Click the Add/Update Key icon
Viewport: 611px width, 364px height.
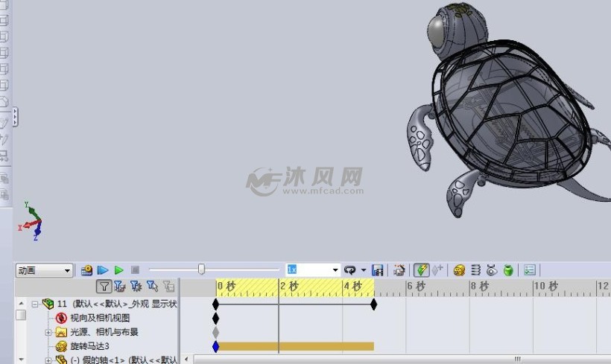(437, 269)
